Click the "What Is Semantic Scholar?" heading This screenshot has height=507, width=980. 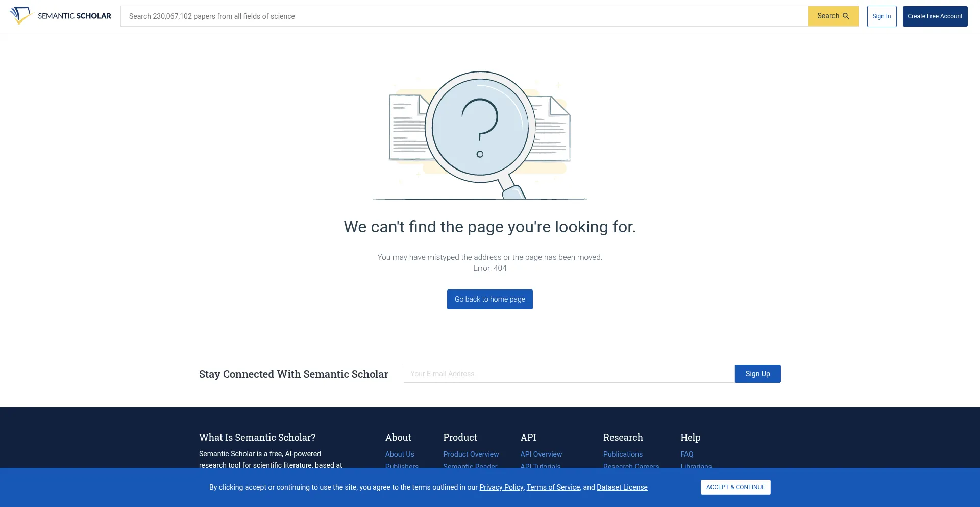point(257,438)
